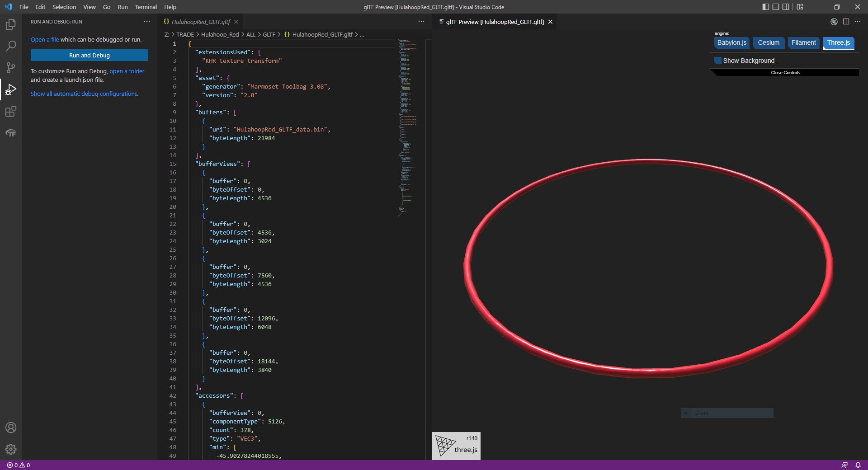Click breadcrumb file HulahoopRed_GLTF.gltf

click(x=322, y=34)
